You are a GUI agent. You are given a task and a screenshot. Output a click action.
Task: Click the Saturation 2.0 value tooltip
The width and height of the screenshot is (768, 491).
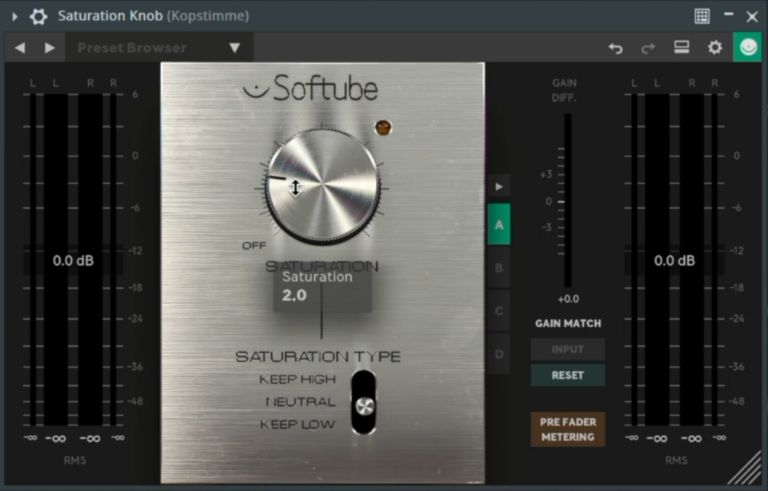(x=322, y=289)
